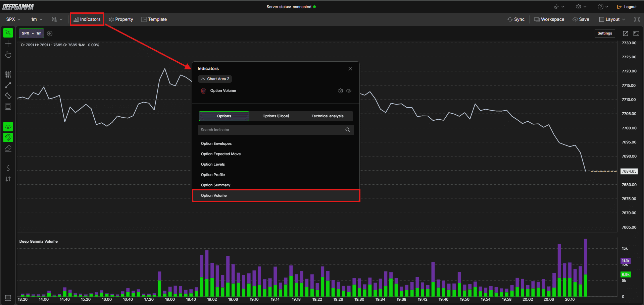The image size is (644, 305).
Task: Click the bottom-left panel icon
Action: (8, 298)
